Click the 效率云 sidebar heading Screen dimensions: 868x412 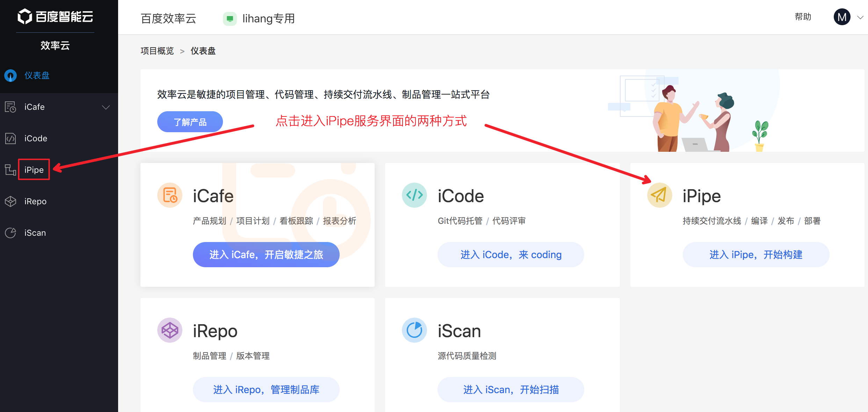click(x=55, y=45)
